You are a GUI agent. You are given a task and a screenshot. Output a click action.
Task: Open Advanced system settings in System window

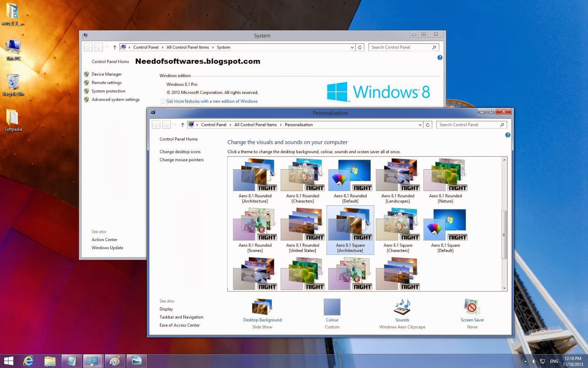pyautogui.click(x=116, y=100)
